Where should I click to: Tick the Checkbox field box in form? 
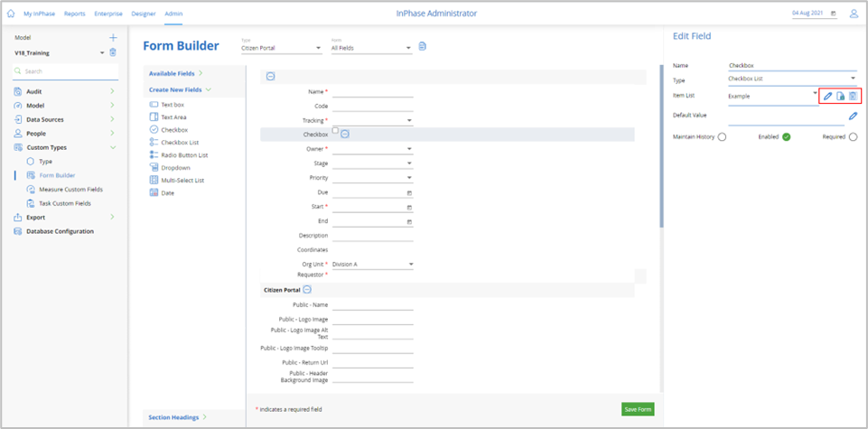tap(335, 130)
